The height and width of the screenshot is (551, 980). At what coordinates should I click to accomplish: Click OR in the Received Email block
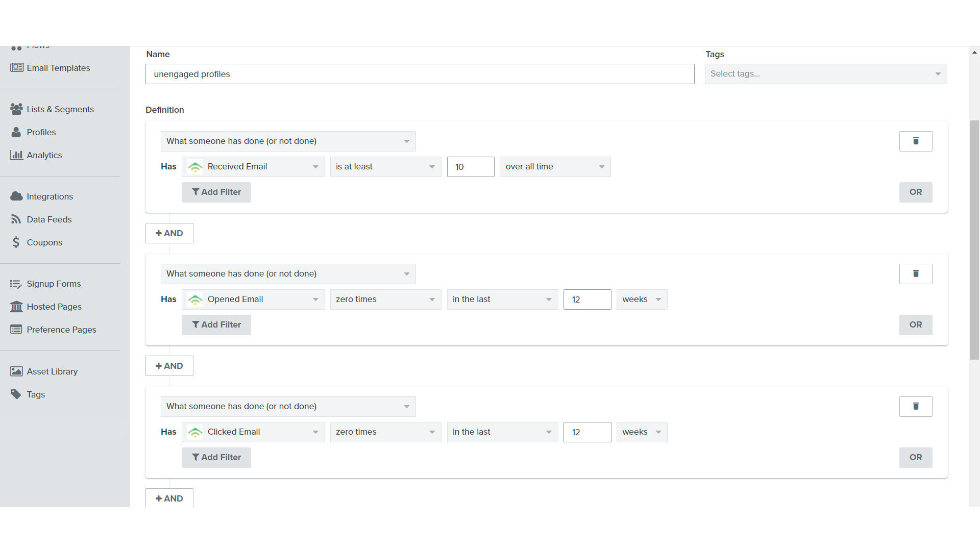pos(916,192)
